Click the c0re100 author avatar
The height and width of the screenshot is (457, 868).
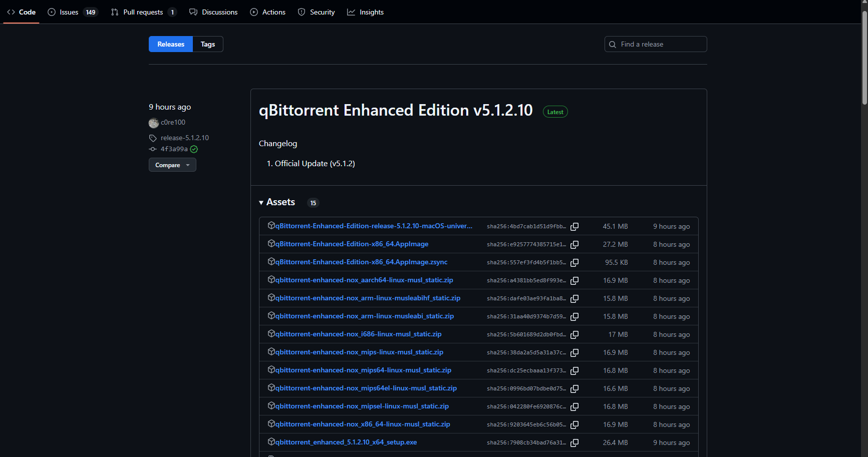tap(154, 123)
